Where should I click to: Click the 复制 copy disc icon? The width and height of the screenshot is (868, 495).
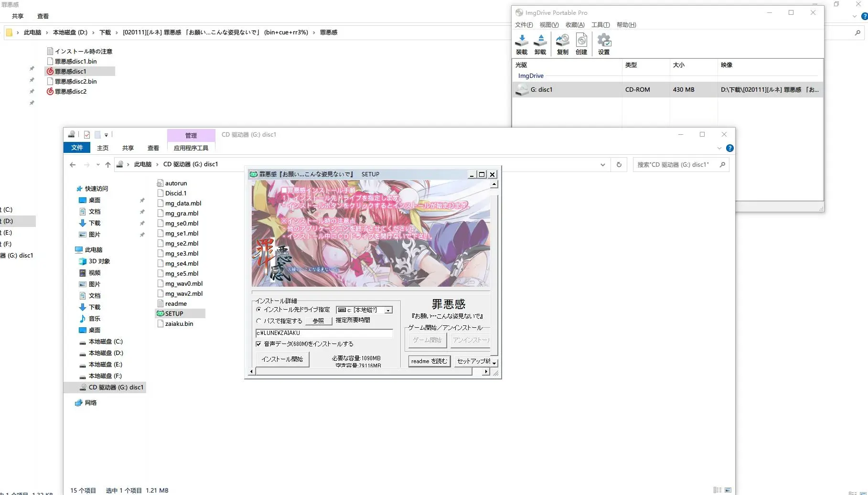pyautogui.click(x=563, y=44)
